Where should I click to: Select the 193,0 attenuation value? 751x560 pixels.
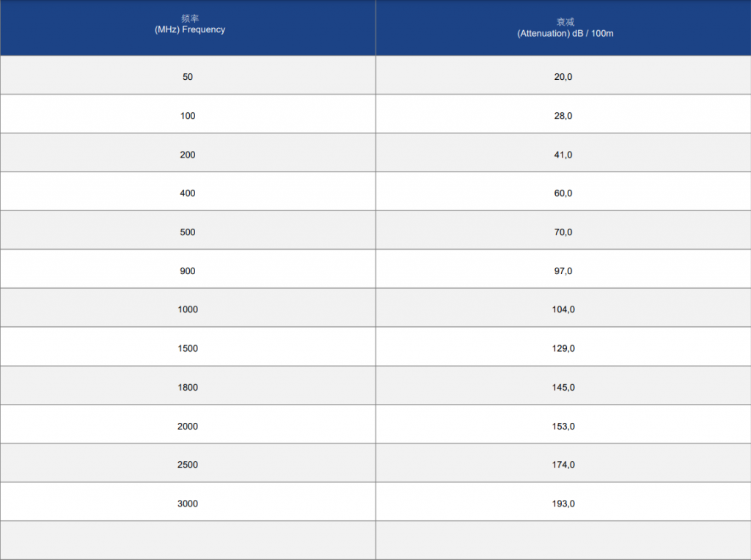pyautogui.click(x=563, y=504)
